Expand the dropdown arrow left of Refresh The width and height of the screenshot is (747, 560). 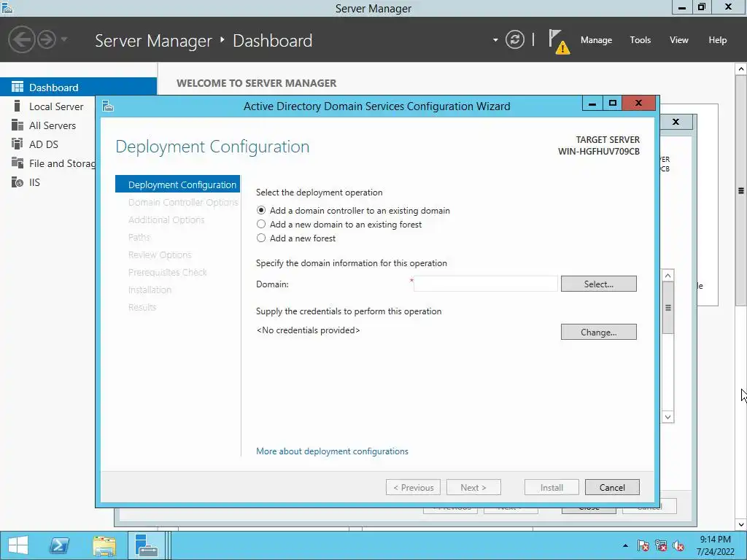click(x=495, y=40)
